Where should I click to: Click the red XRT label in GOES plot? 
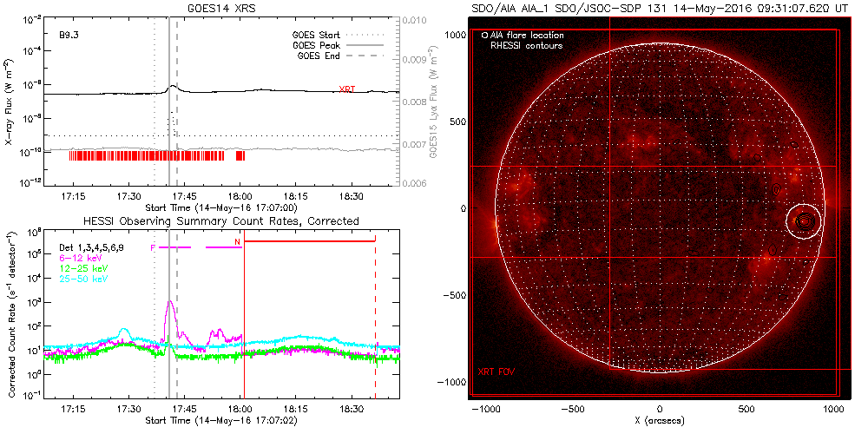(346, 89)
